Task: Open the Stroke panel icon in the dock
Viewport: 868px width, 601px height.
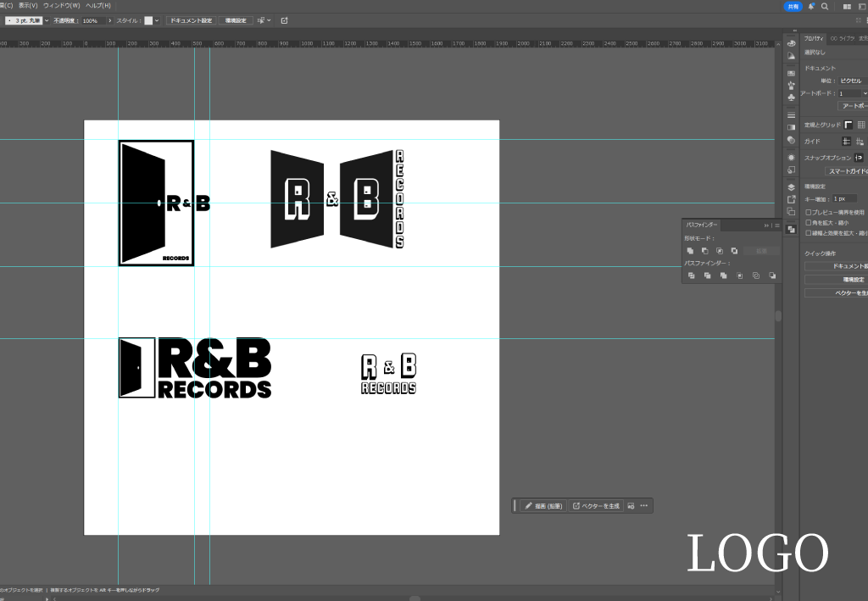Action: (x=791, y=114)
